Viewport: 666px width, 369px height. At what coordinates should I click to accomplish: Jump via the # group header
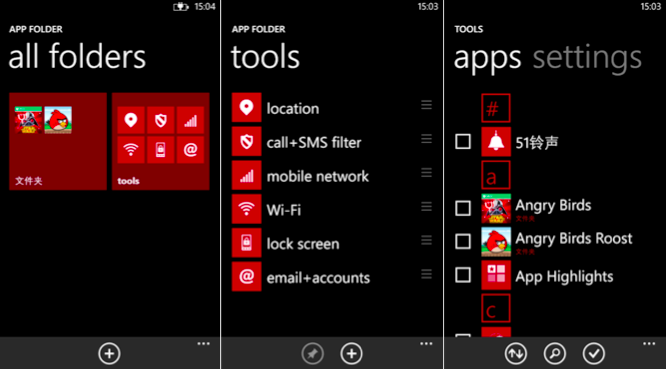coord(496,108)
